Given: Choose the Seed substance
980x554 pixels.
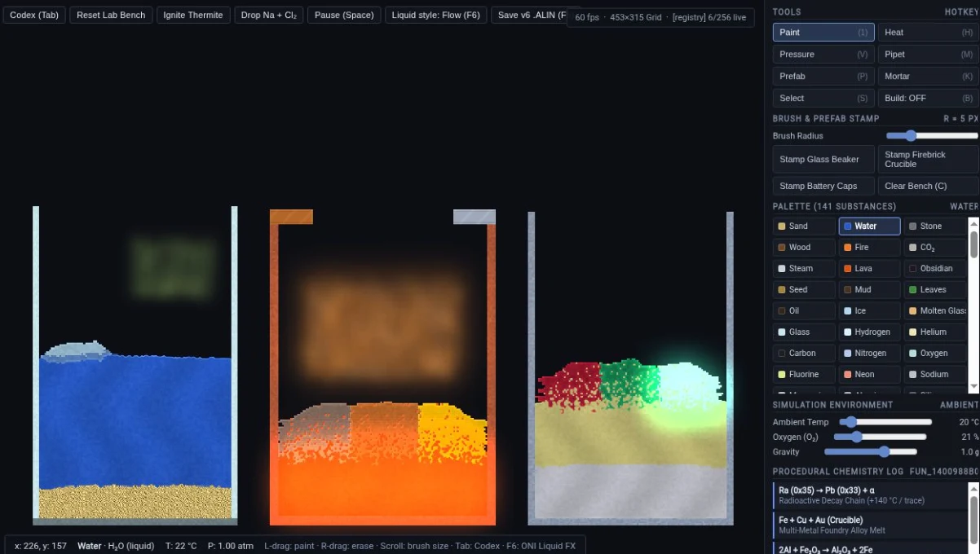Looking at the screenshot, I should [804, 289].
